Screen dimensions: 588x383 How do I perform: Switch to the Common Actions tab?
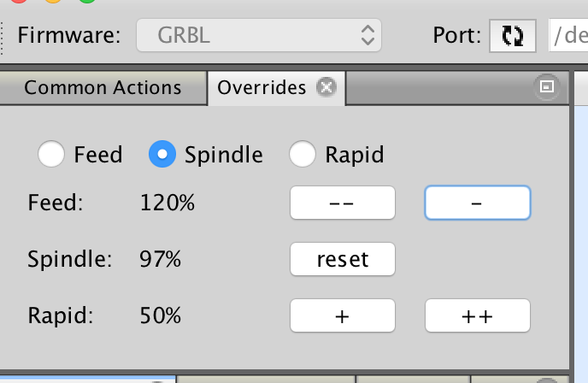point(103,87)
